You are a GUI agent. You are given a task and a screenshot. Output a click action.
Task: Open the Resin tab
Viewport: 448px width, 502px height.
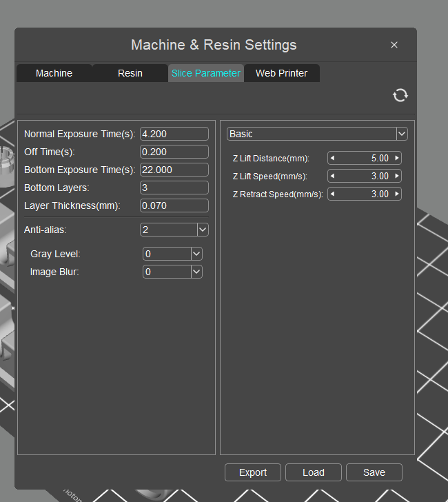point(130,73)
